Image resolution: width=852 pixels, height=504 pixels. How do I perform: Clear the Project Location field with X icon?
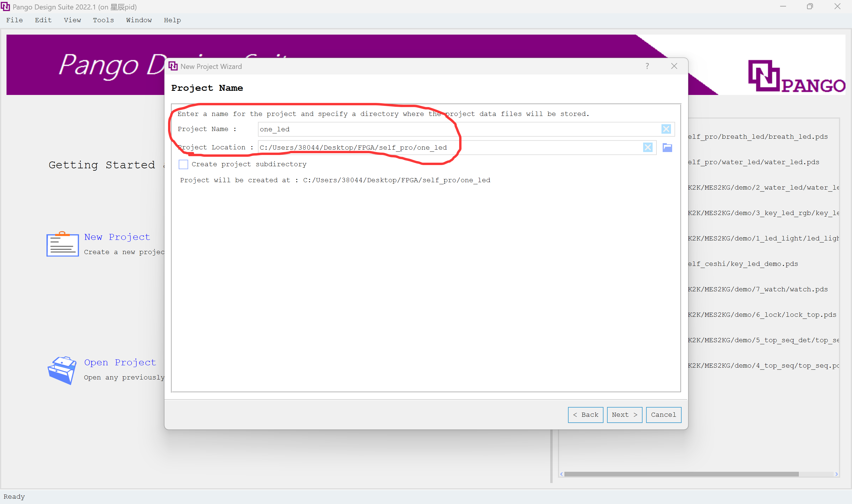click(x=648, y=147)
